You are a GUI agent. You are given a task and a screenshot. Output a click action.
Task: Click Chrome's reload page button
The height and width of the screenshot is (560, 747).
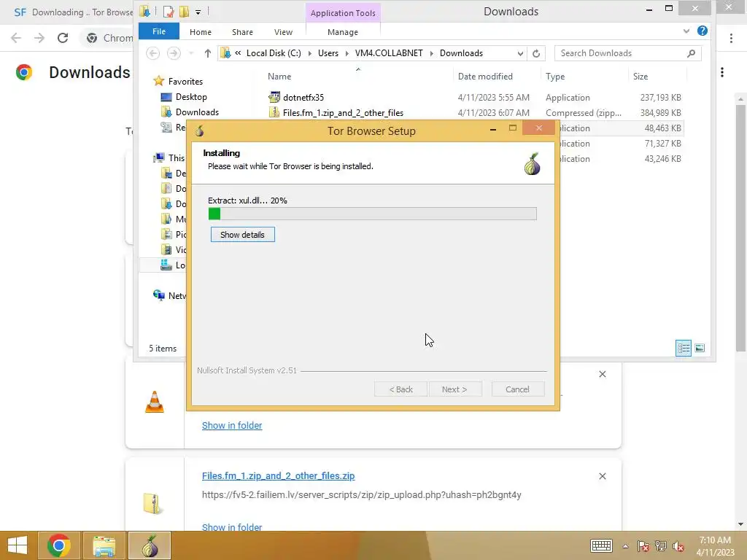point(63,38)
